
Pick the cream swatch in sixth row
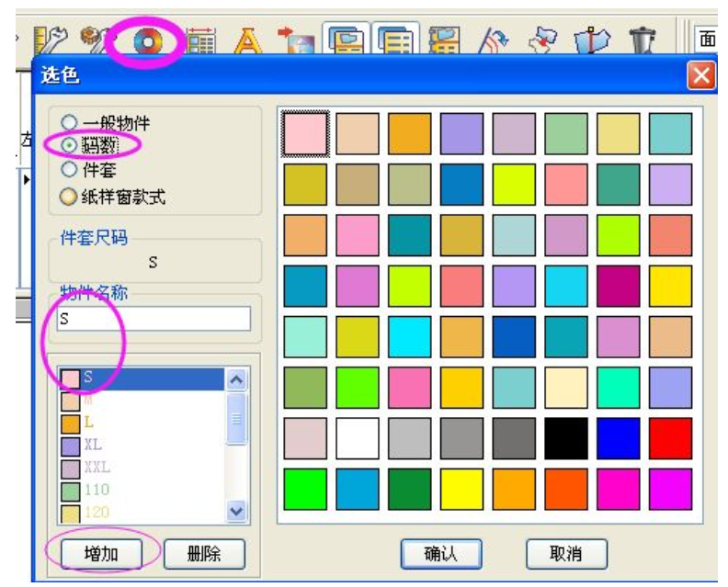566,388
